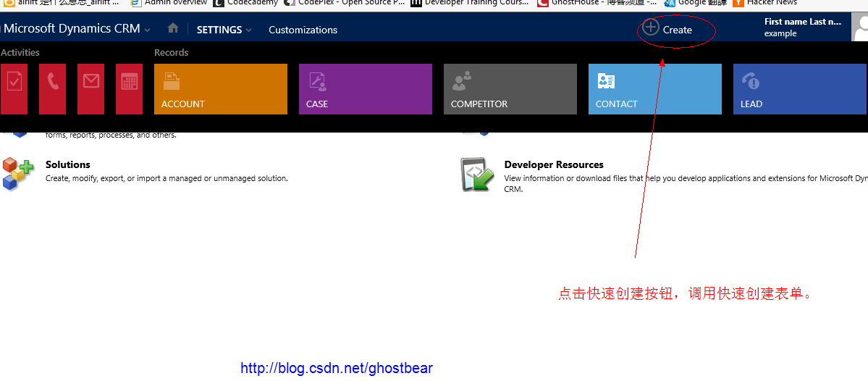This screenshot has width=868, height=381.
Task: Click the 'forms, reports, processes' text
Action: [111, 135]
